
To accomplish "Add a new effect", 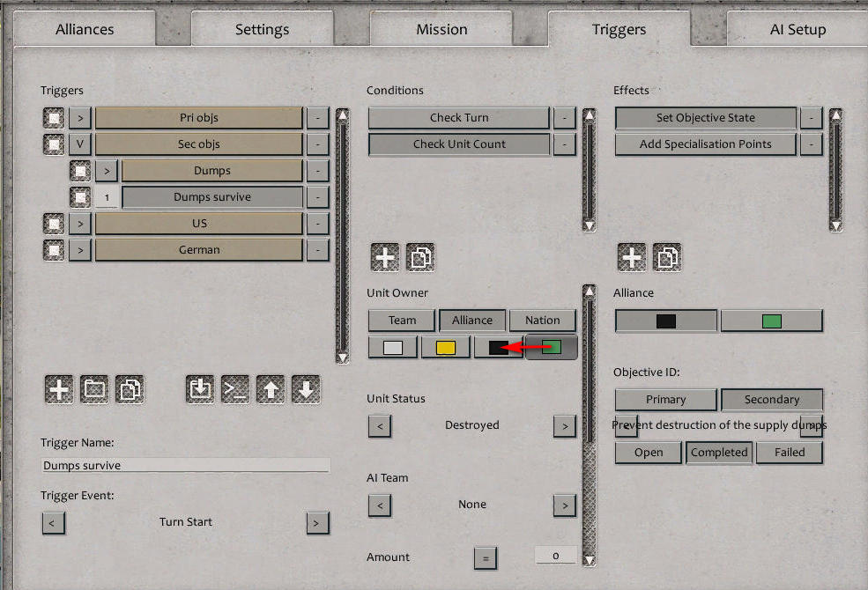I will [632, 257].
